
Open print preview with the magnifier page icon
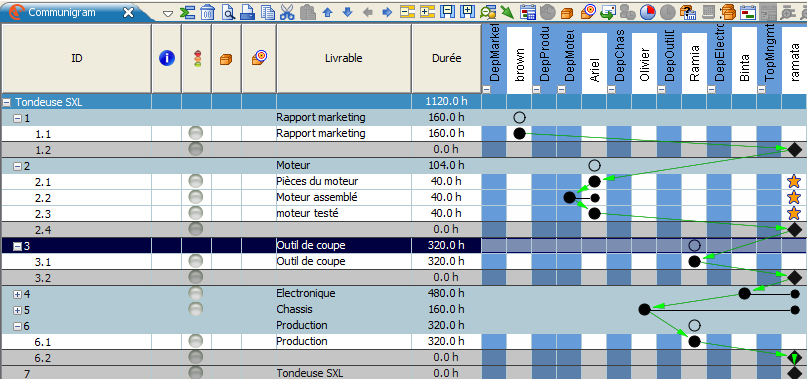(229, 12)
